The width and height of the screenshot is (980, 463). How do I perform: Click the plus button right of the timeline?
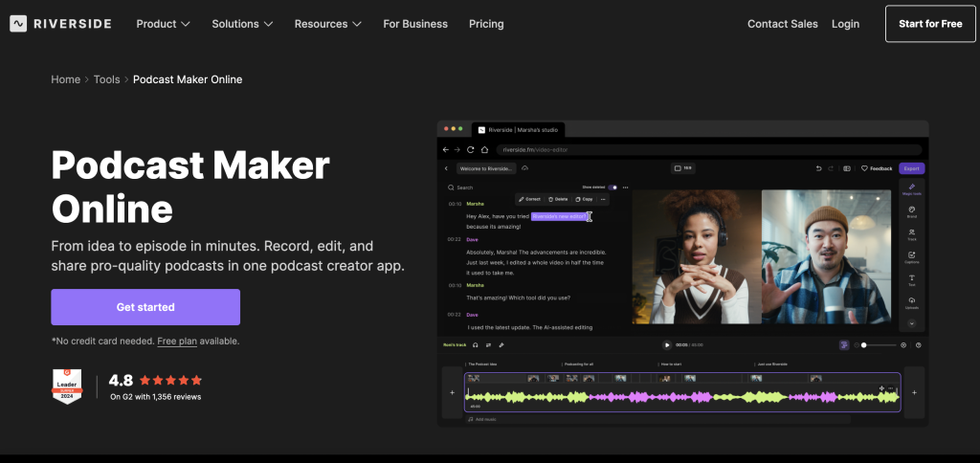coord(914,392)
